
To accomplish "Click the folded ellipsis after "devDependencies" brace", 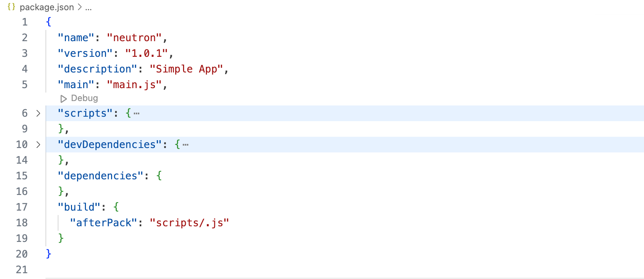I will pyautogui.click(x=185, y=145).
